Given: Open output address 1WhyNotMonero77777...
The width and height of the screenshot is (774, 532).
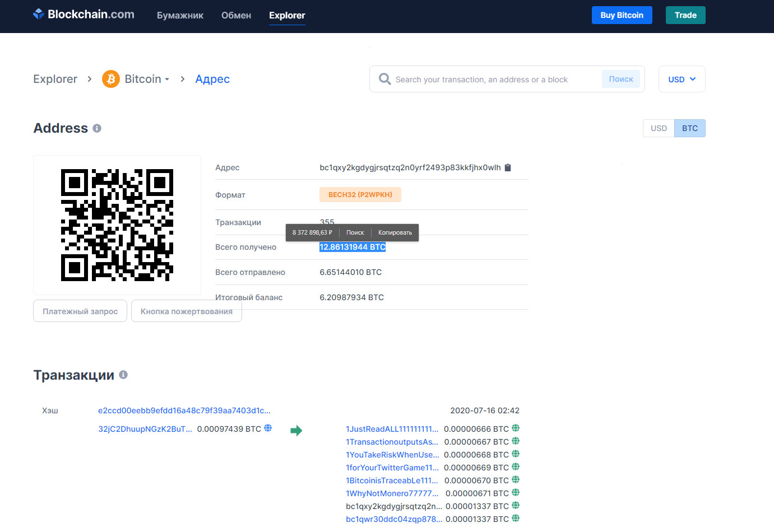Looking at the screenshot, I should pyautogui.click(x=392, y=493).
